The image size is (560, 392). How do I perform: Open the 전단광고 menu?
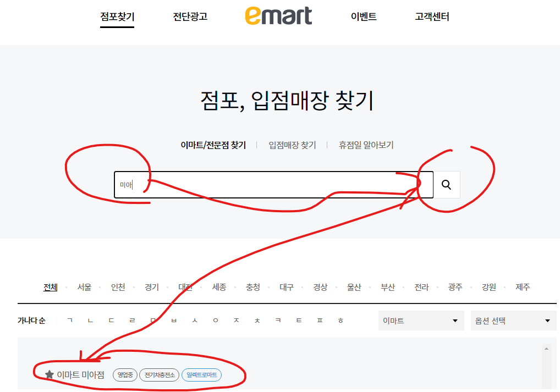click(190, 16)
